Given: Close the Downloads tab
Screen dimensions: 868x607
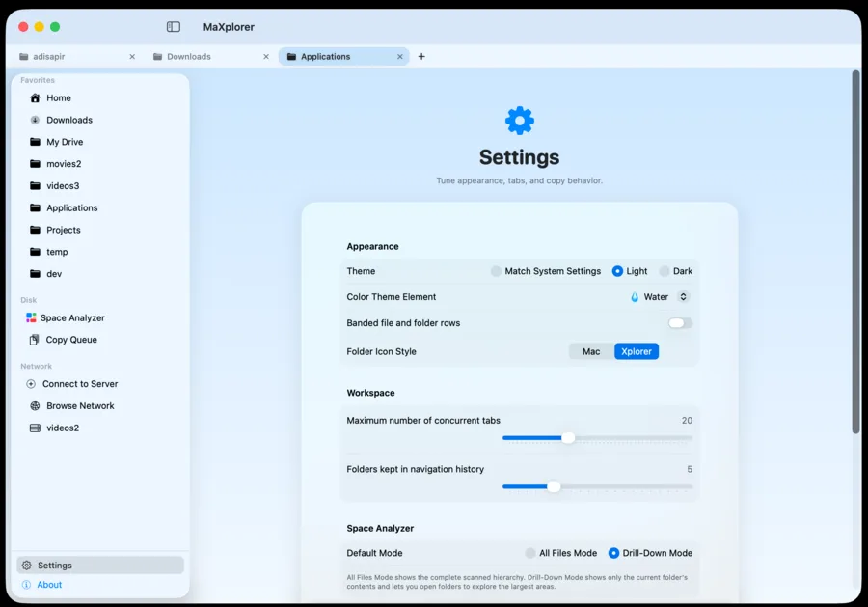Looking at the screenshot, I should click(x=266, y=57).
